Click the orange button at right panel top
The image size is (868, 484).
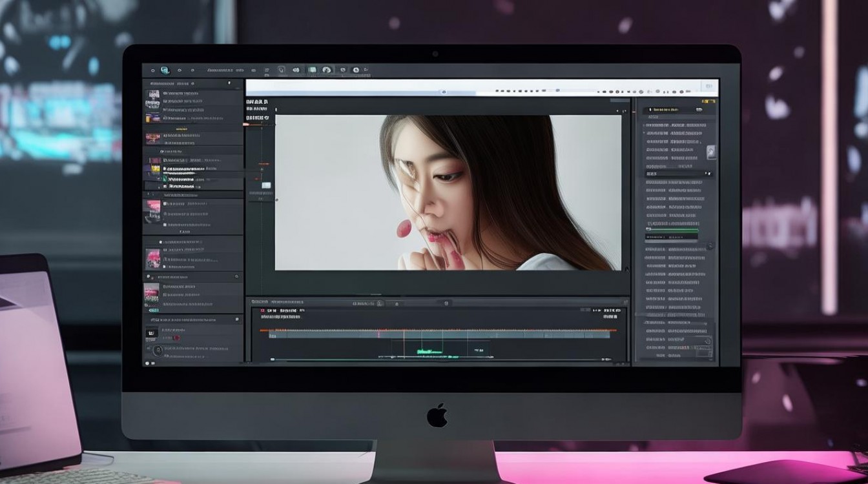tap(708, 101)
